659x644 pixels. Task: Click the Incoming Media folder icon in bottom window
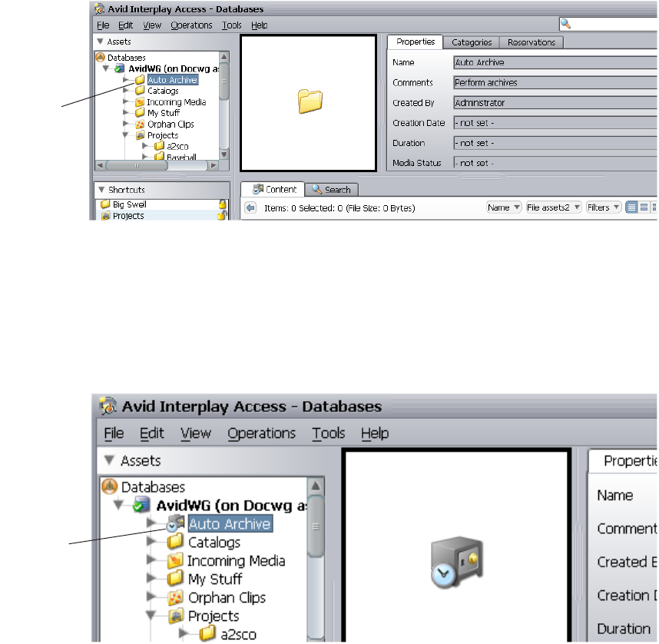[175, 560]
